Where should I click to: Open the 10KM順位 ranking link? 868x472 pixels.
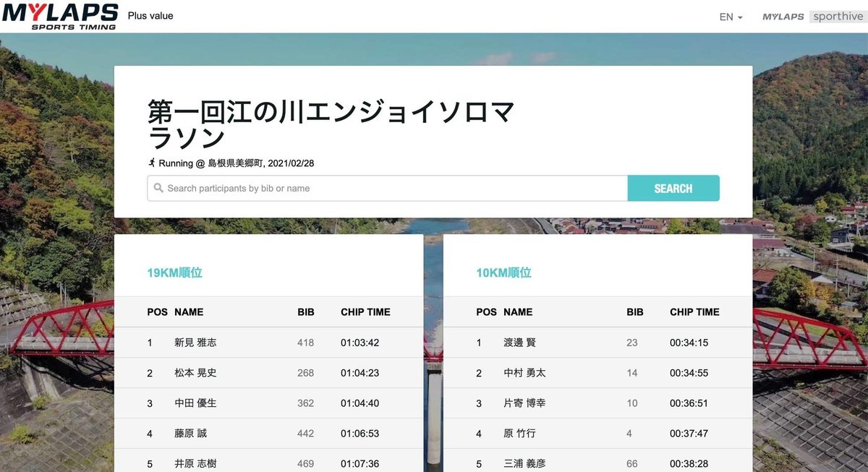[x=503, y=273]
